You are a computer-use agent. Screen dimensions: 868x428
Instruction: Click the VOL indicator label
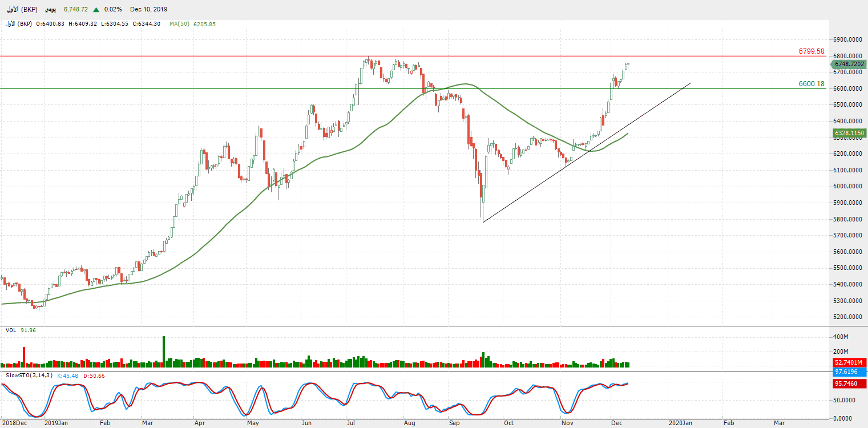pyautogui.click(x=11, y=330)
